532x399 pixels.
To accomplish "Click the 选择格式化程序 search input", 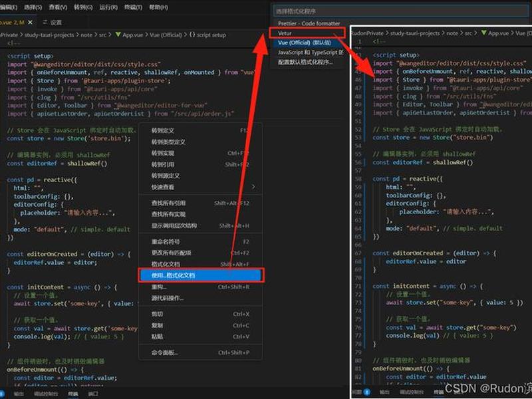I will click(402, 11).
